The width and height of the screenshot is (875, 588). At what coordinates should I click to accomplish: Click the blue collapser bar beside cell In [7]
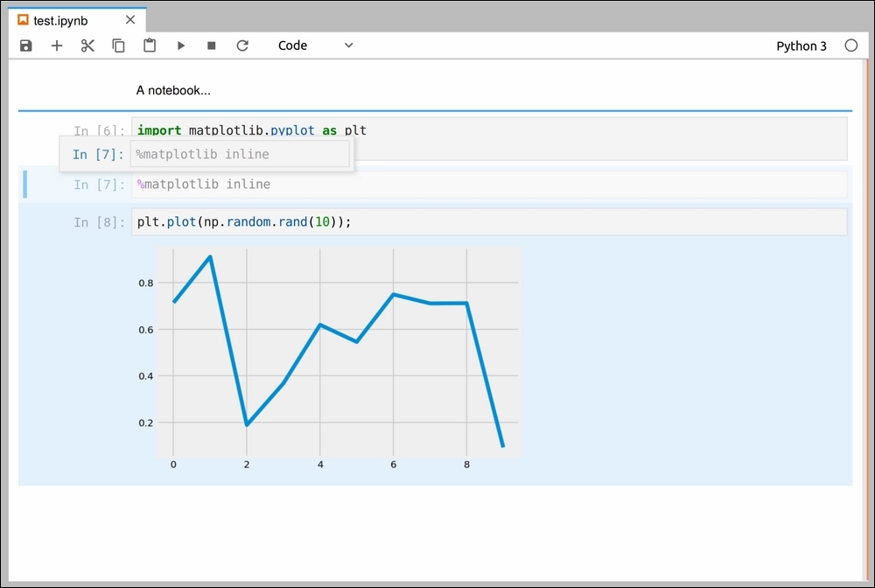25,184
